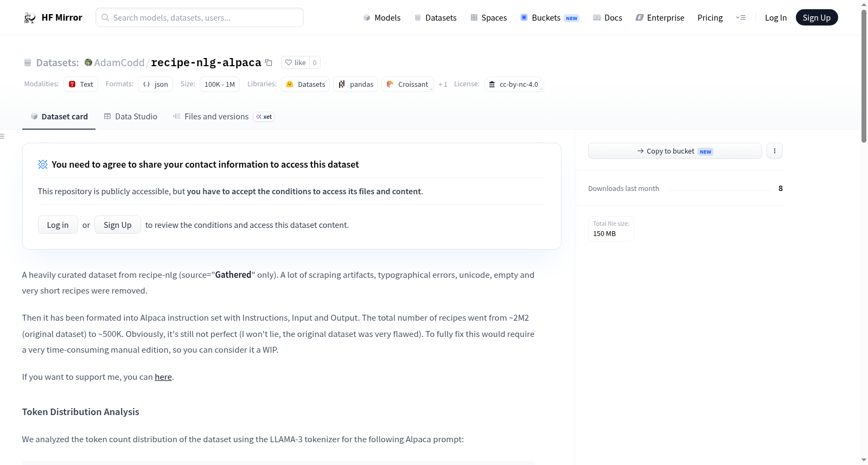This screenshot has width=868, height=465.
Task: Click the Croissant library tag
Action: tap(407, 84)
